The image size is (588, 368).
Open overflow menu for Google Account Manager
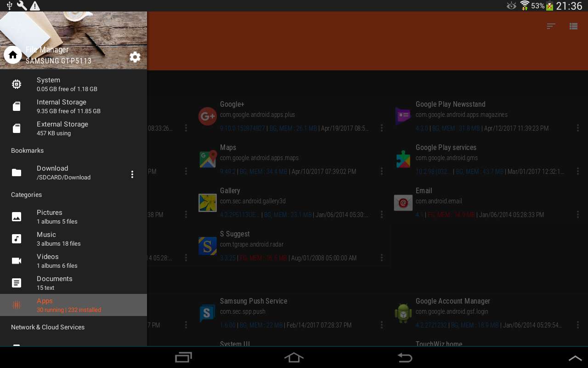click(578, 325)
